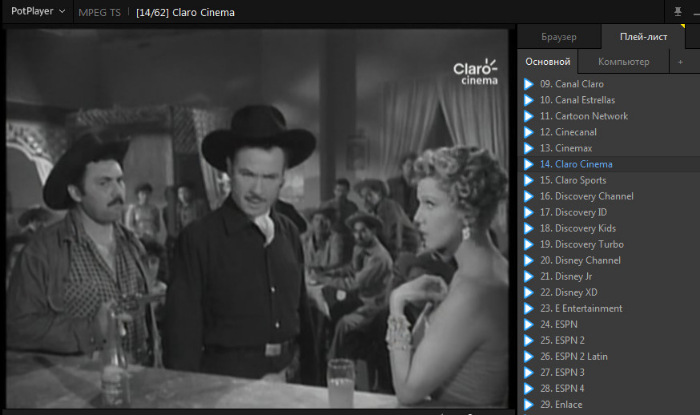Click the play icon beside ESPN 2 Latin

[529, 357]
